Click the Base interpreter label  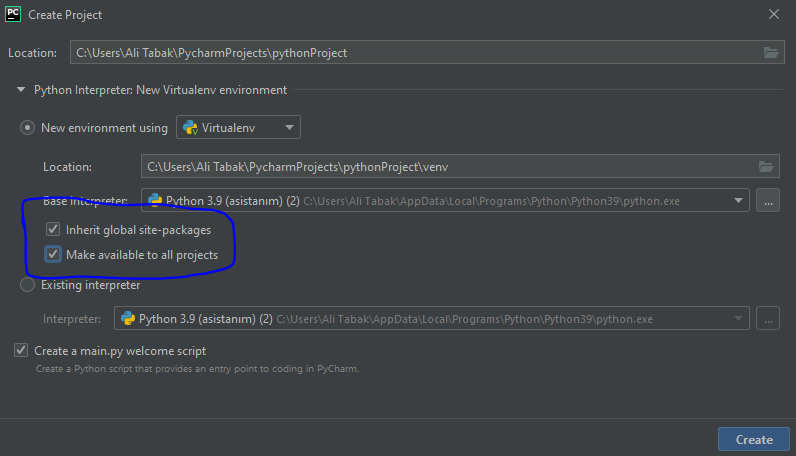pos(85,201)
